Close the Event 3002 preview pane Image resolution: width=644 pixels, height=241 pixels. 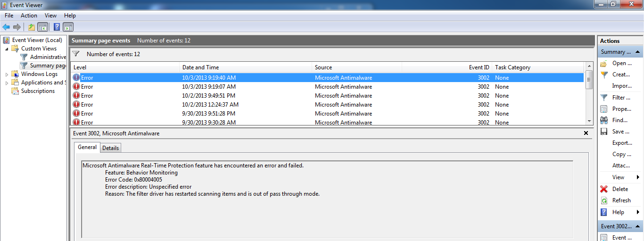(x=586, y=133)
